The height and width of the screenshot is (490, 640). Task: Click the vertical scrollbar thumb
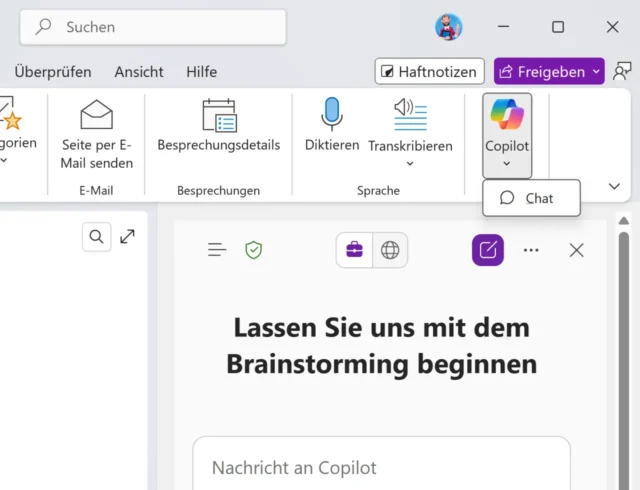point(624,359)
